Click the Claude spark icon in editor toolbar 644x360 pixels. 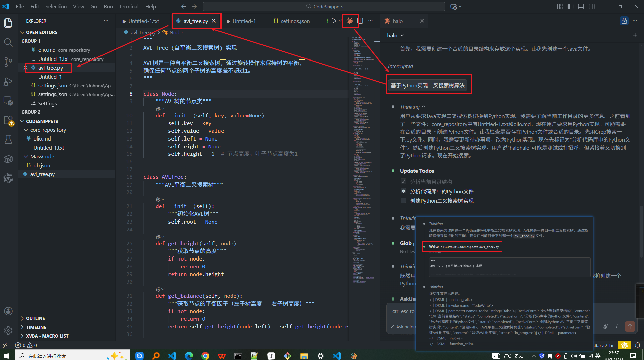point(350,21)
